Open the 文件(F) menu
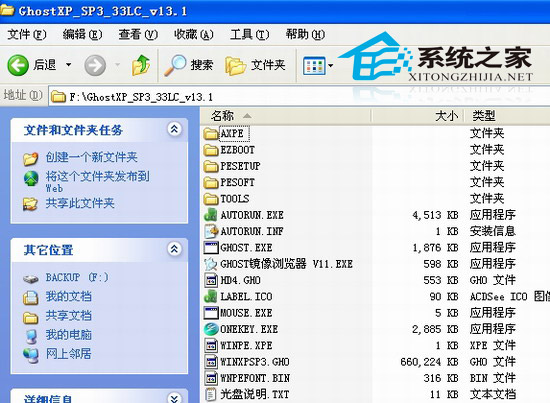The image size is (550, 403). tap(26, 35)
